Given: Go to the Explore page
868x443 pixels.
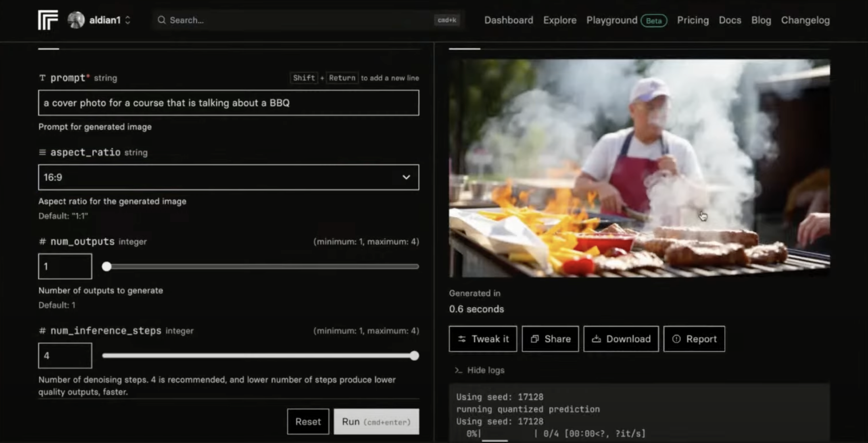Looking at the screenshot, I should (560, 20).
